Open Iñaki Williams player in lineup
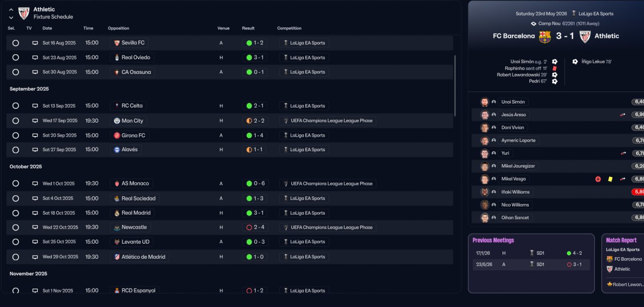 [x=515, y=192]
